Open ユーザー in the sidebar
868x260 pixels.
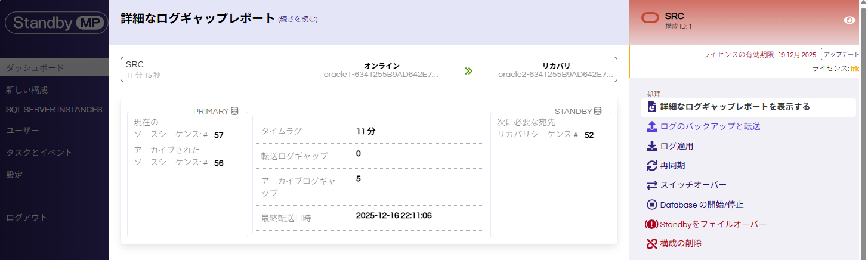[x=23, y=130]
